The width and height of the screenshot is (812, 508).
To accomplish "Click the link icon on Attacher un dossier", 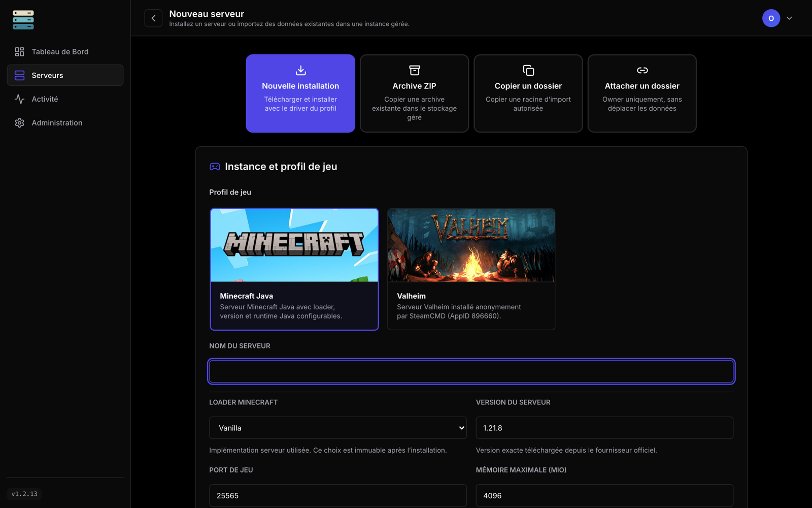I will point(642,70).
